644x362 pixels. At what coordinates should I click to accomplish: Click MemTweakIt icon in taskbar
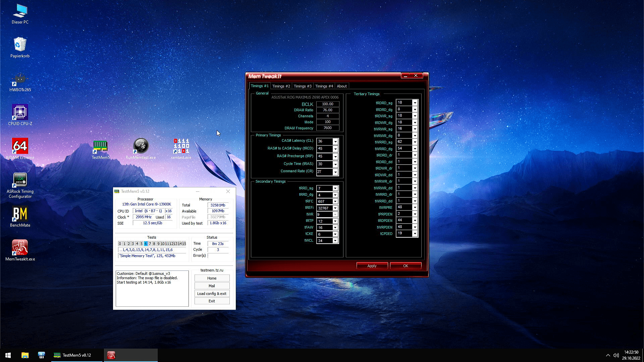pyautogui.click(x=111, y=355)
